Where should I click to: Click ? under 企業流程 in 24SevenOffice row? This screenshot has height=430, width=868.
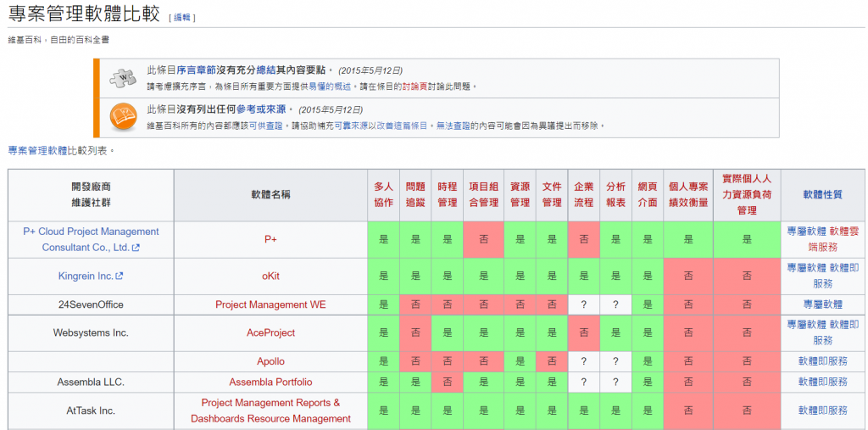[584, 304]
